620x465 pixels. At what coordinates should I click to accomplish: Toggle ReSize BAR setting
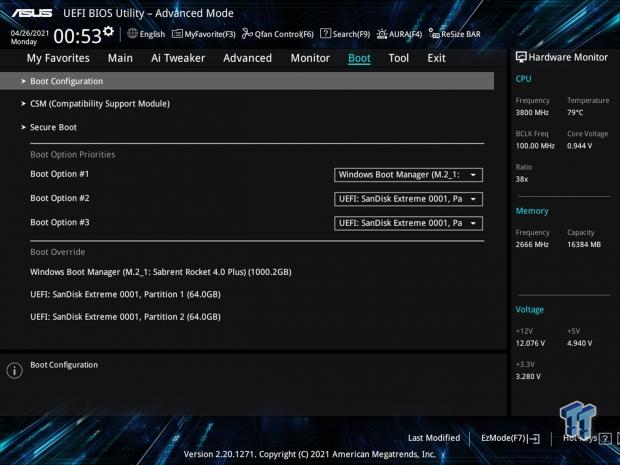tap(455, 34)
